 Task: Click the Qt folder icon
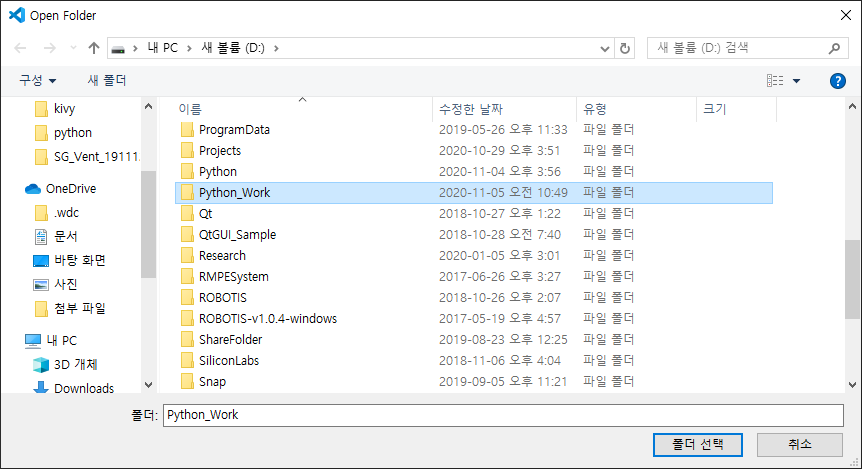pos(187,213)
